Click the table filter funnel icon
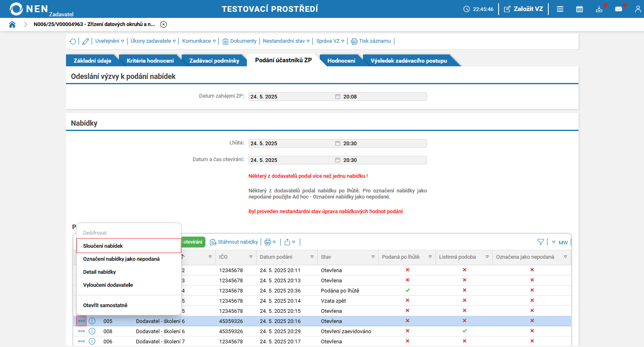644x347 pixels. click(x=541, y=242)
